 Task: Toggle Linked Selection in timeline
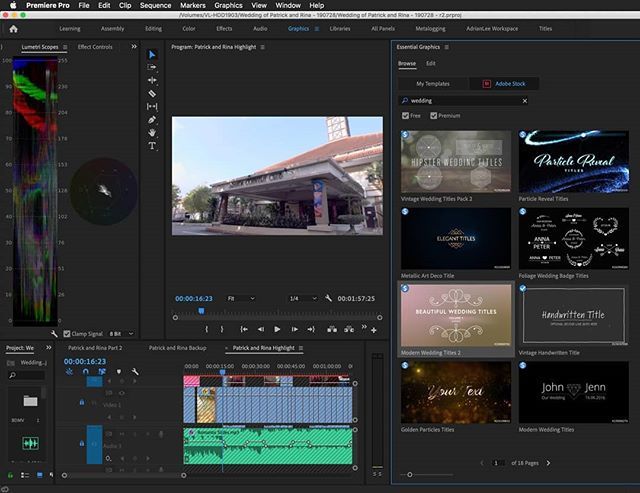point(102,371)
